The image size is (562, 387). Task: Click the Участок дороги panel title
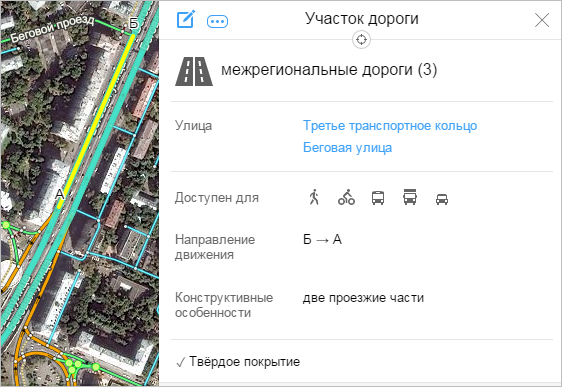(362, 18)
